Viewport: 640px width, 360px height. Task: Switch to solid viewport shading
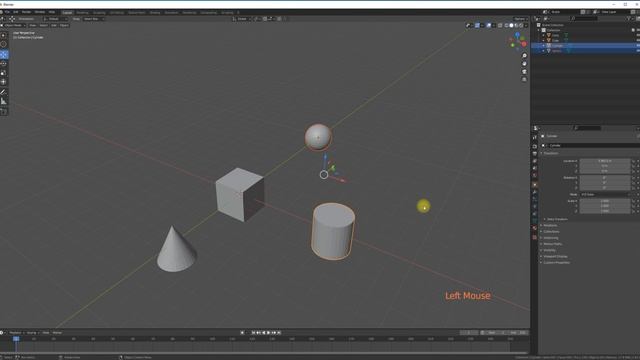click(x=511, y=25)
